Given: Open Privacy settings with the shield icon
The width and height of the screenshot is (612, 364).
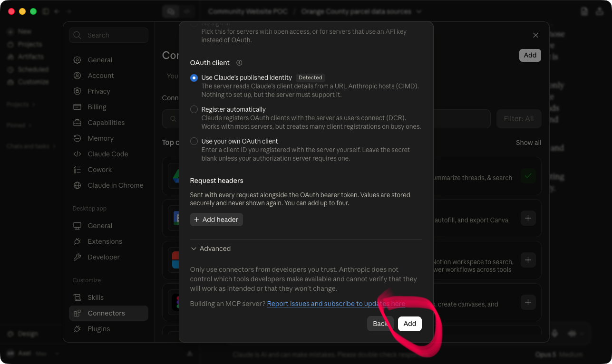Looking at the screenshot, I should click(108, 91).
